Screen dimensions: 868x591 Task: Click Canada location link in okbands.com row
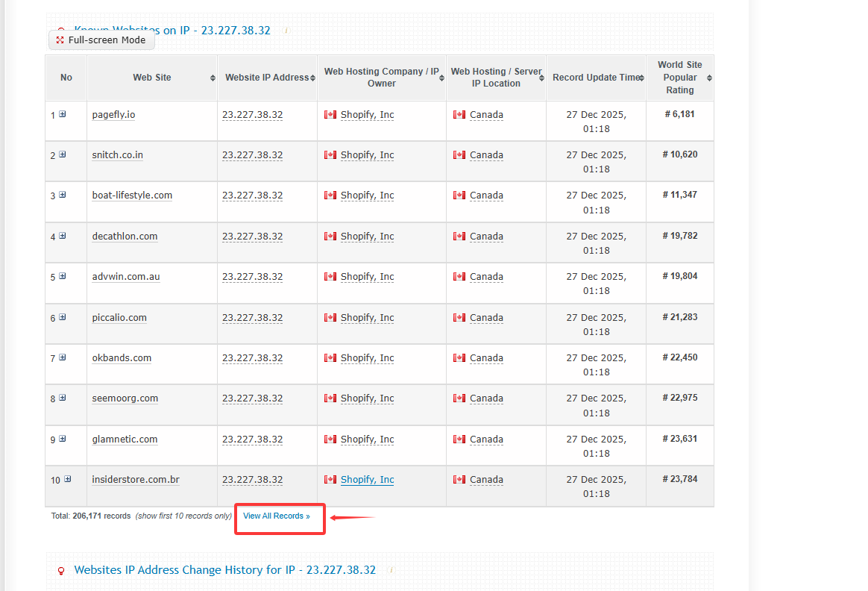click(x=486, y=358)
